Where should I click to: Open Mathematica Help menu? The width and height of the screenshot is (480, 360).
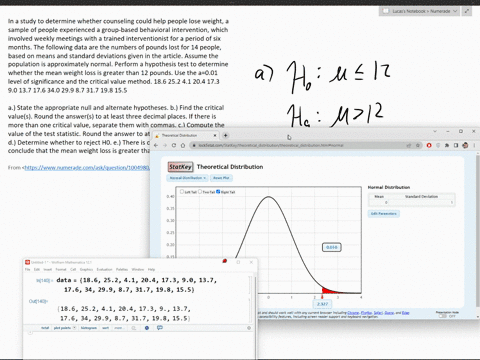(151, 269)
